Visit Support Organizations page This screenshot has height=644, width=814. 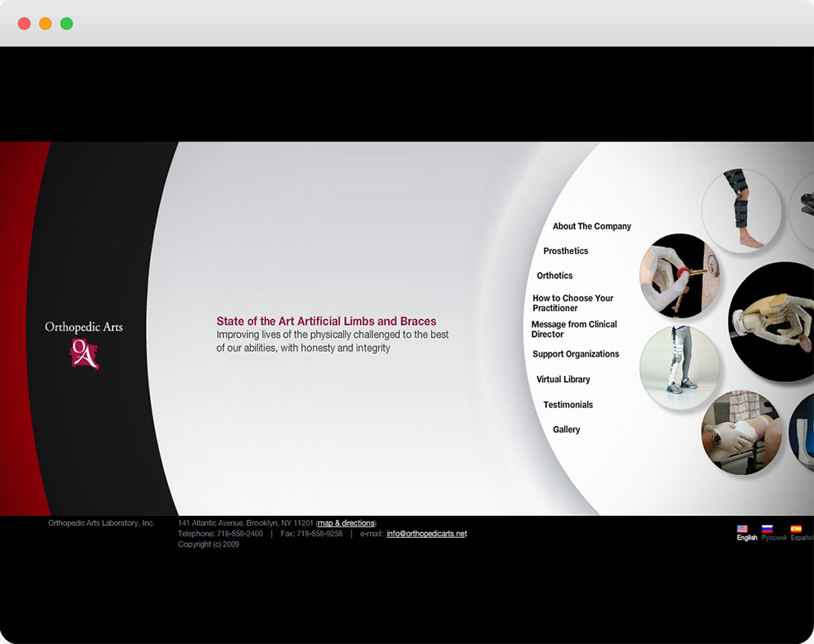click(x=576, y=354)
